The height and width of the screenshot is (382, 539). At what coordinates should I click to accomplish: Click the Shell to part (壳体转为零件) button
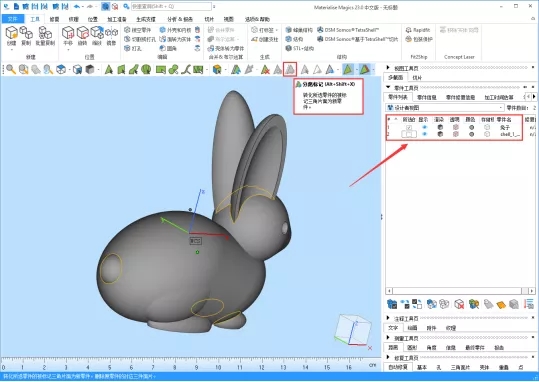coord(226,48)
